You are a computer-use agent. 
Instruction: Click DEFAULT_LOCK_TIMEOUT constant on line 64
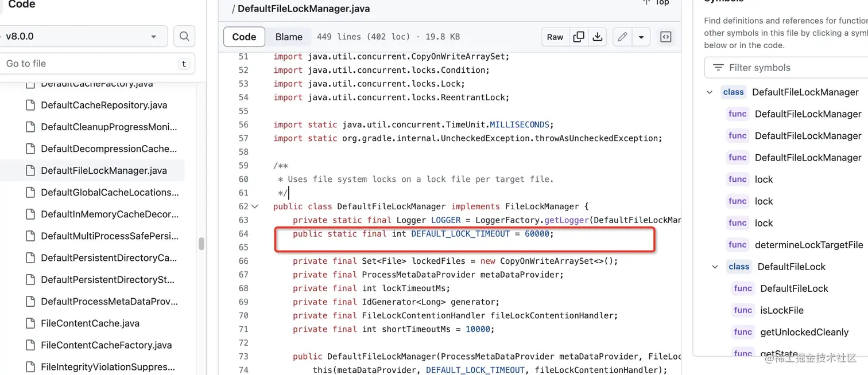[460, 234]
